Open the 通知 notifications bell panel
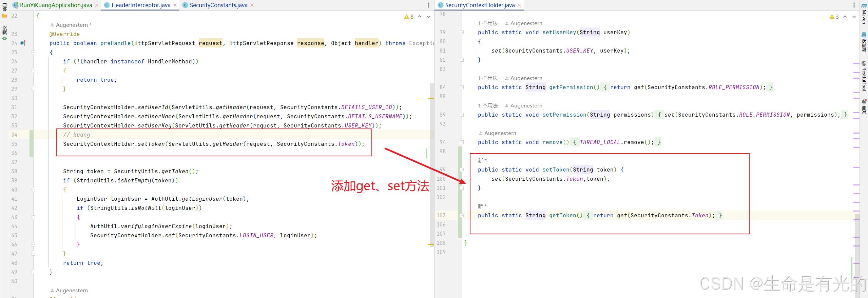The height and width of the screenshot is (298, 868). pos(864,107)
